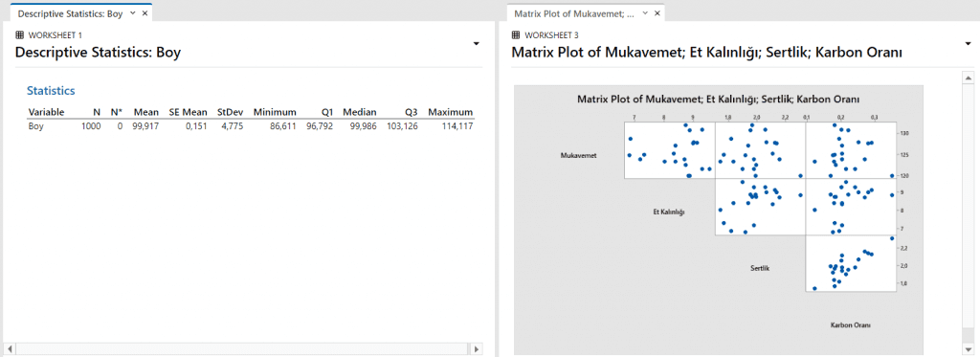This screenshot has height=357, width=980.
Task: Open Descriptive Statistics pane options arrow
Action: click(477, 44)
